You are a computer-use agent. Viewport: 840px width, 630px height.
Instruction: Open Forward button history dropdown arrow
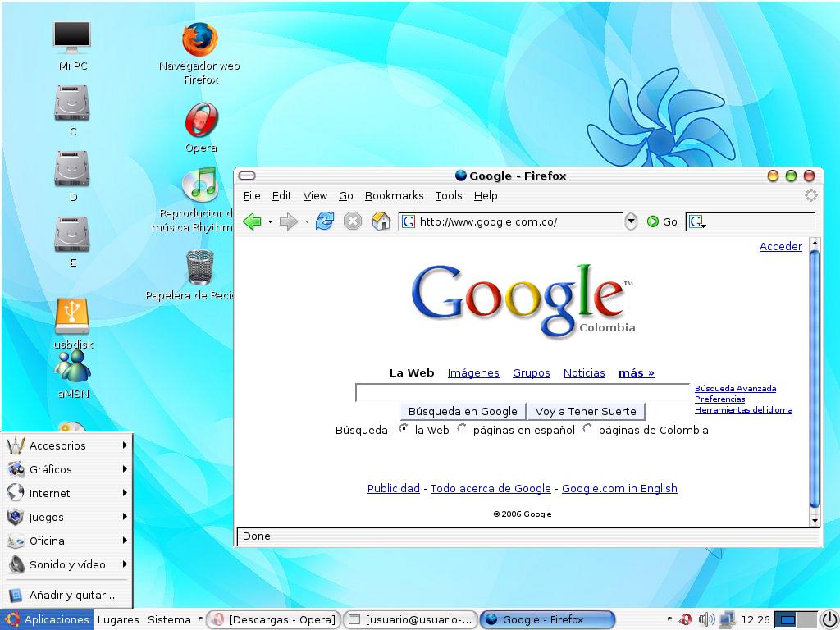[307, 221]
